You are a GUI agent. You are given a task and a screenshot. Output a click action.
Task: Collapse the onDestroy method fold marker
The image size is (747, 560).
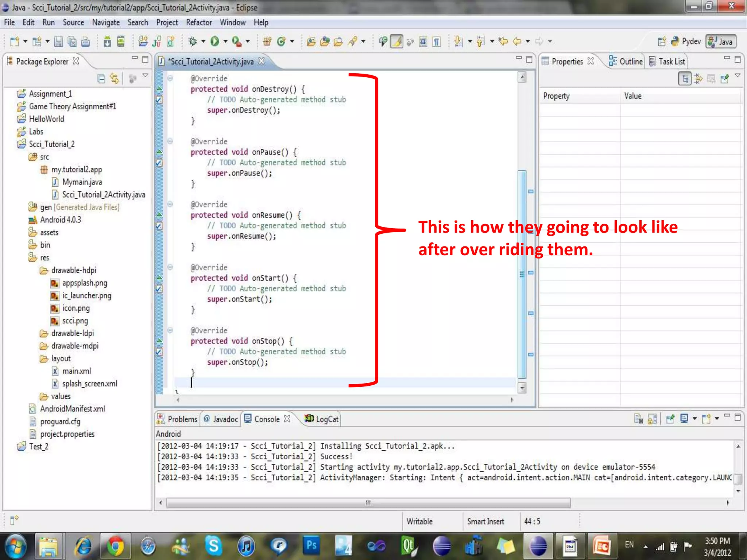coord(170,78)
